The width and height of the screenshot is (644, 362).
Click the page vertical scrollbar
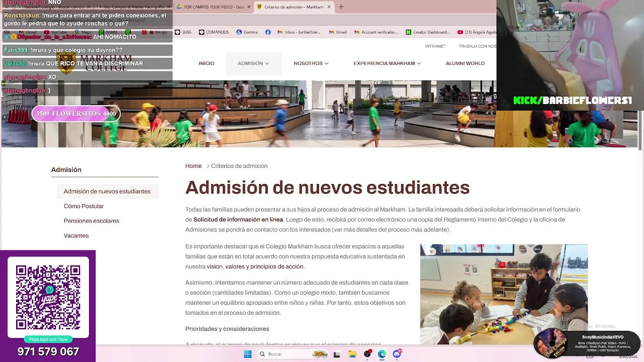(x=640, y=131)
